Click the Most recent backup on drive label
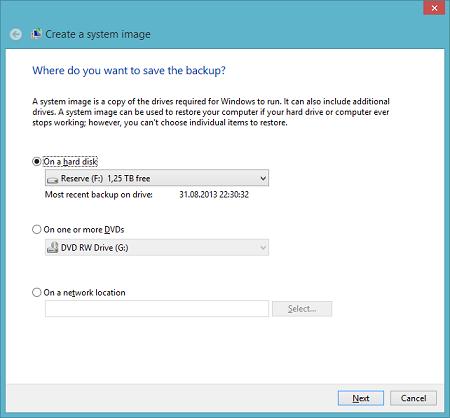 click(x=99, y=194)
